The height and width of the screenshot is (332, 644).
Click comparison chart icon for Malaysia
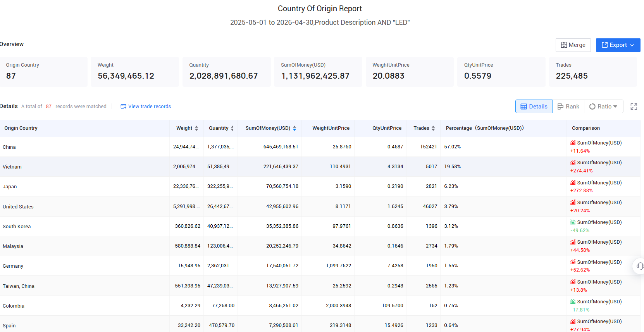[x=573, y=242]
